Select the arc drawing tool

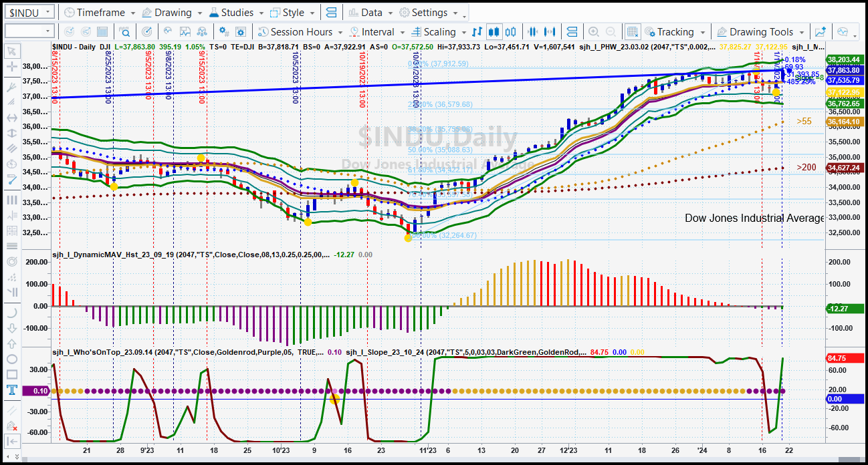(x=11, y=313)
